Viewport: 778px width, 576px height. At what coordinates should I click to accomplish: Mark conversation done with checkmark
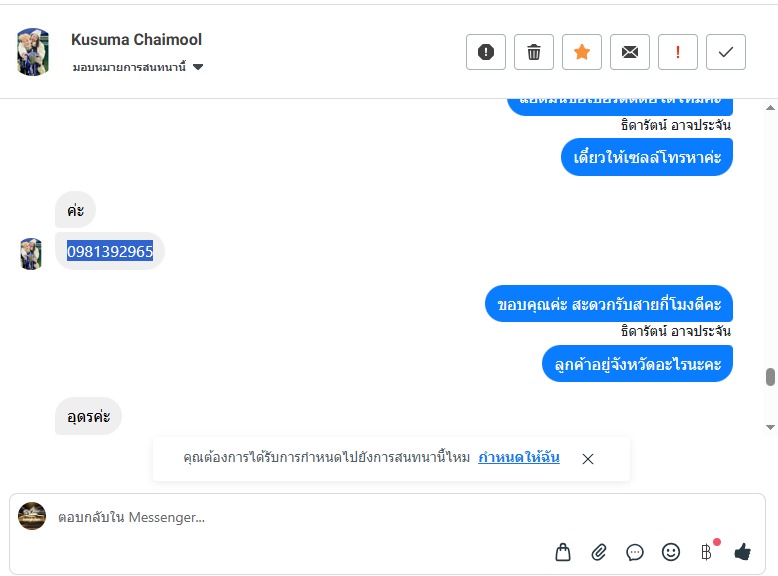pyautogui.click(x=726, y=52)
